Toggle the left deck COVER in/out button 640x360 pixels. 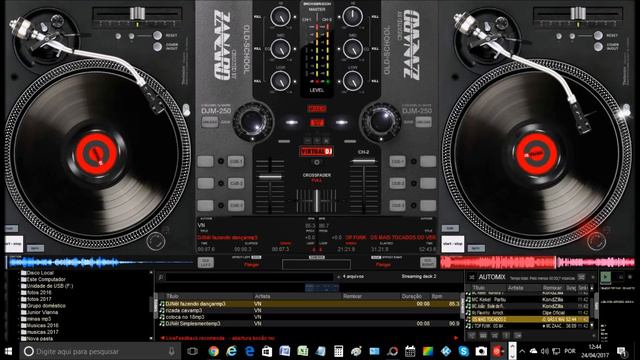(x=158, y=47)
